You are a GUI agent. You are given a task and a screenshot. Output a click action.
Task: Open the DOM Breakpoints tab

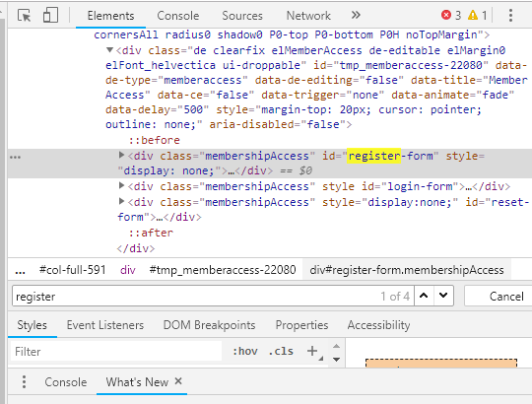[x=209, y=325]
